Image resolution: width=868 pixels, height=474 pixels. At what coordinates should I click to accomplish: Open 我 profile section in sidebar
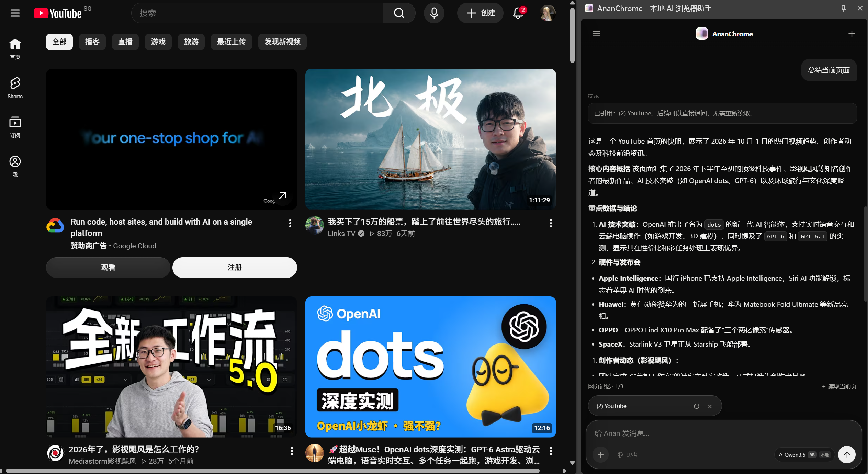pyautogui.click(x=15, y=166)
